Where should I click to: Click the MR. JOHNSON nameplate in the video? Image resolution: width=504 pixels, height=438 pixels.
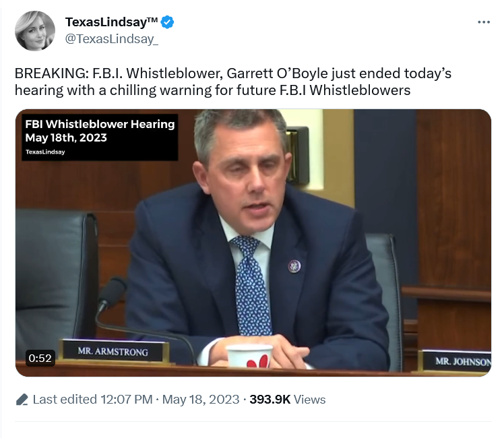(456, 362)
